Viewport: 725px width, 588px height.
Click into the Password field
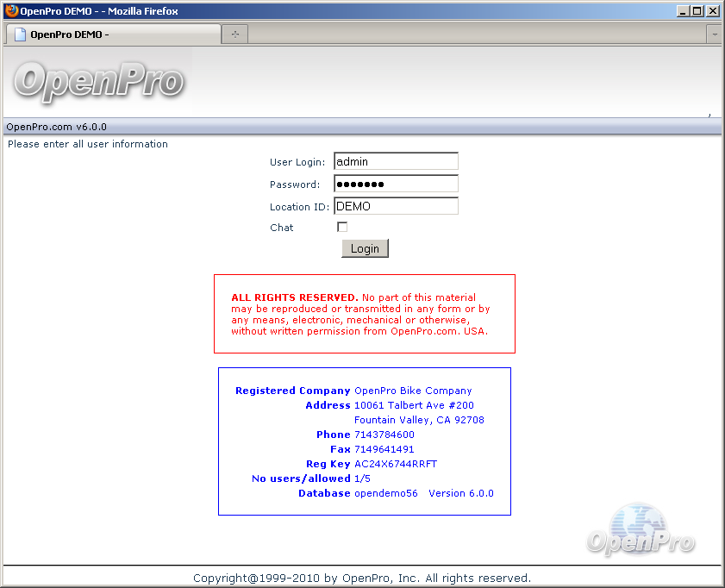[396, 184]
